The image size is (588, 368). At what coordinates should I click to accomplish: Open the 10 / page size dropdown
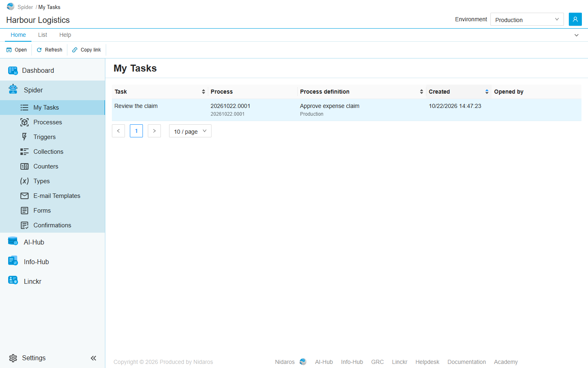pos(190,131)
